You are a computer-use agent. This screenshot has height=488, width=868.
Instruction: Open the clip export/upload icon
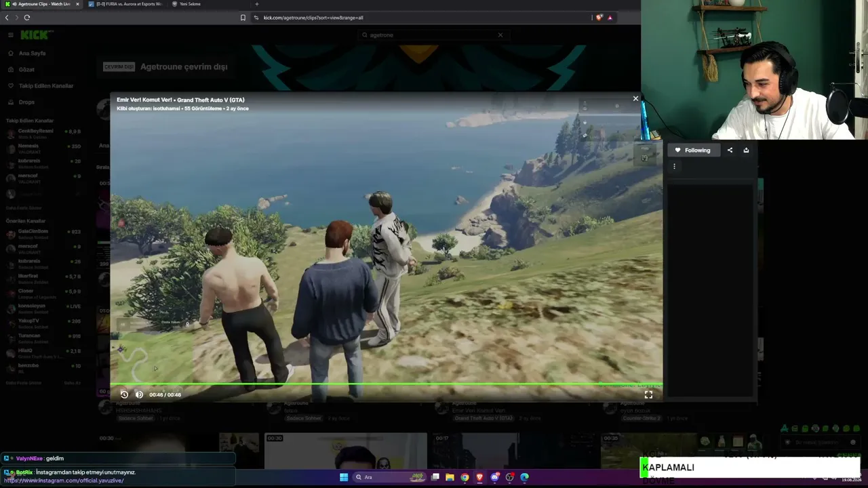(x=746, y=150)
